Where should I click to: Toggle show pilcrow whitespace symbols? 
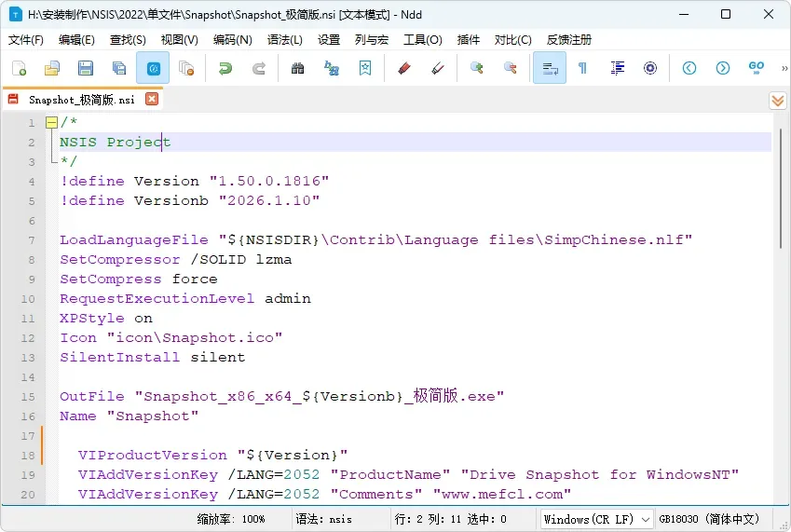coord(582,68)
